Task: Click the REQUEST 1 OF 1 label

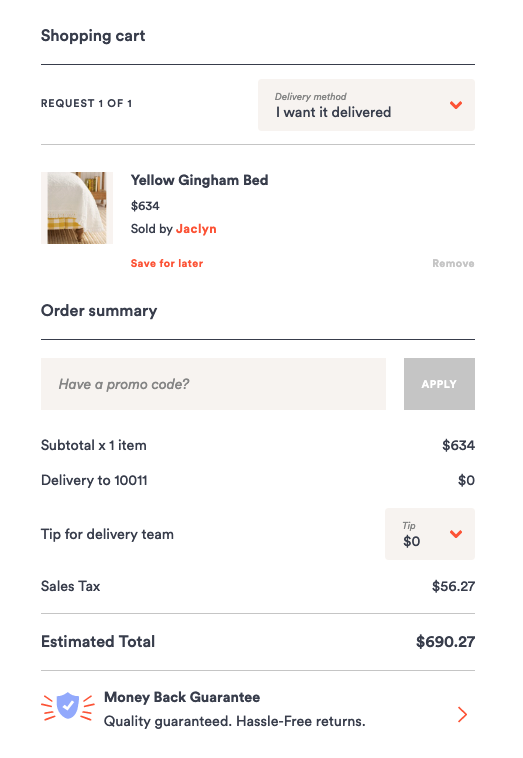Action: tap(87, 103)
